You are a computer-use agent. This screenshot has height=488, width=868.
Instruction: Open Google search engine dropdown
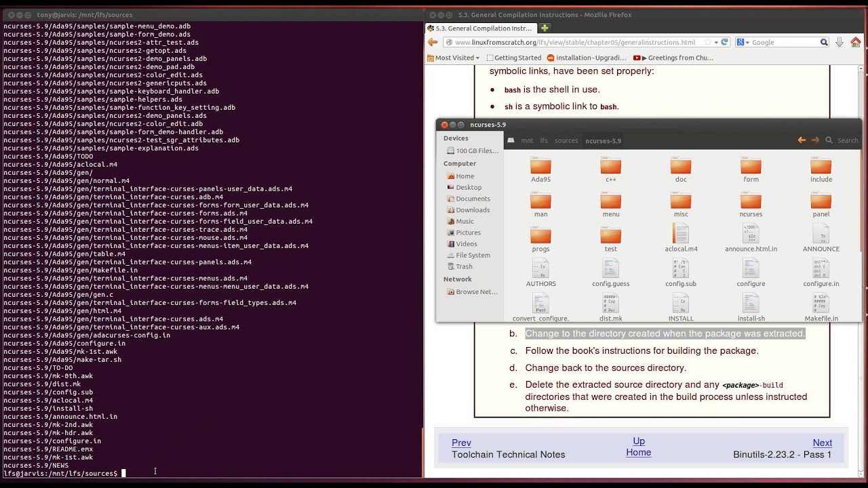click(x=742, y=42)
